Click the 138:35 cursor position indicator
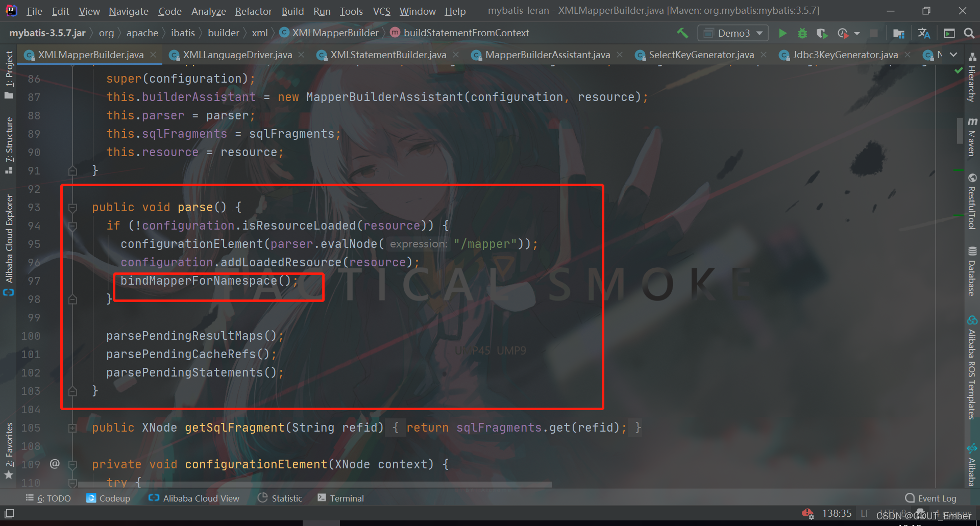This screenshot has width=980, height=526. [837, 513]
